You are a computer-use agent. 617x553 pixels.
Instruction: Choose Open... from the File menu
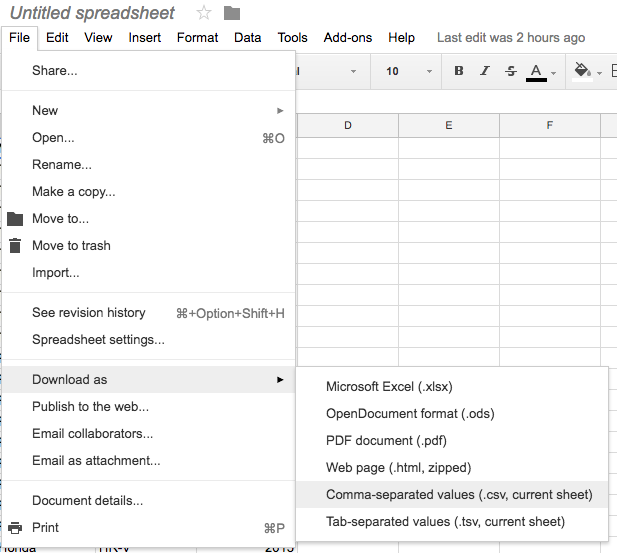tap(148, 138)
